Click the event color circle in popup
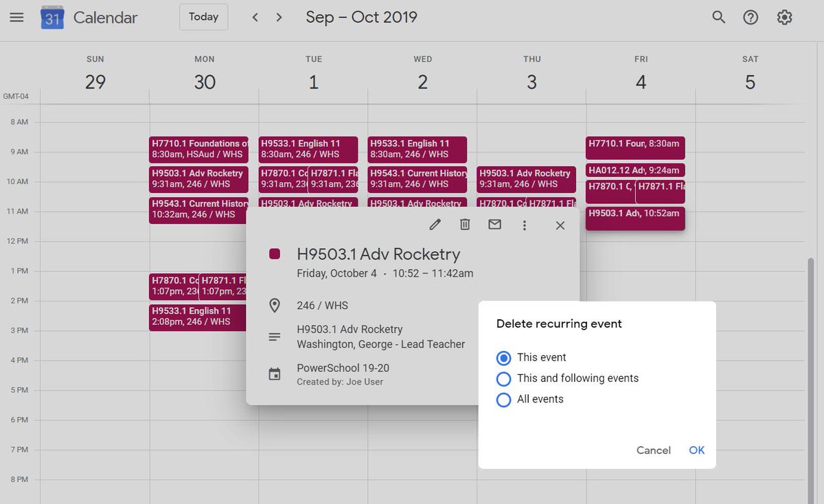The width and height of the screenshot is (824, 504). click(x=274, y=253)
